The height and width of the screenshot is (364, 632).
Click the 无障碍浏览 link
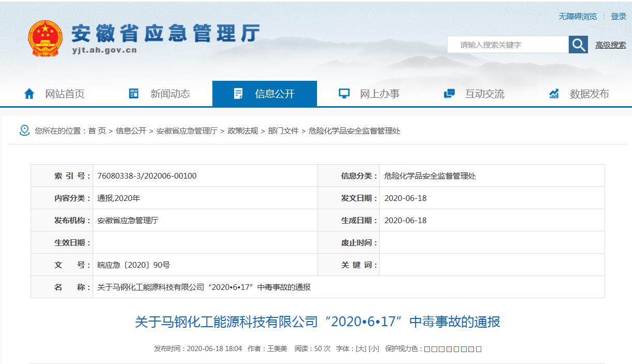(x=578, y=17)
